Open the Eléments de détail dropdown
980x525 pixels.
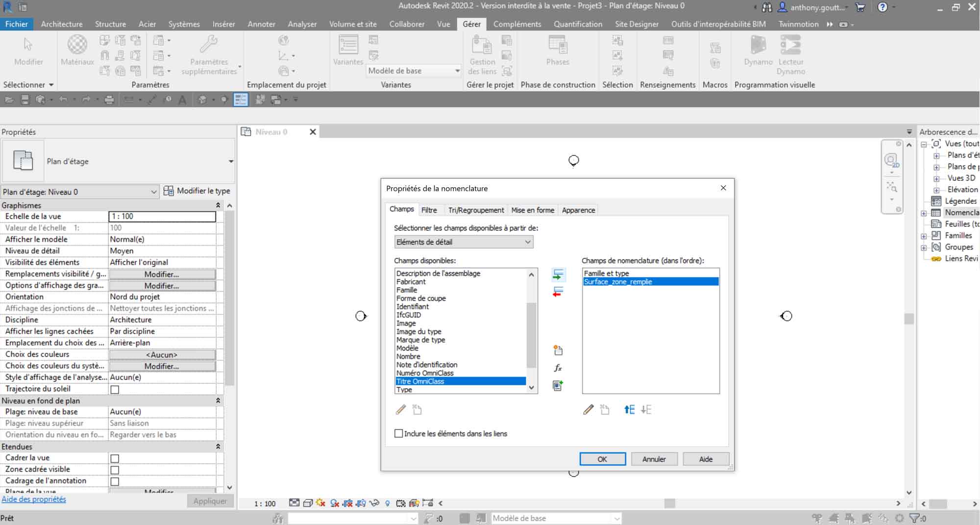[x=464, y=242]
